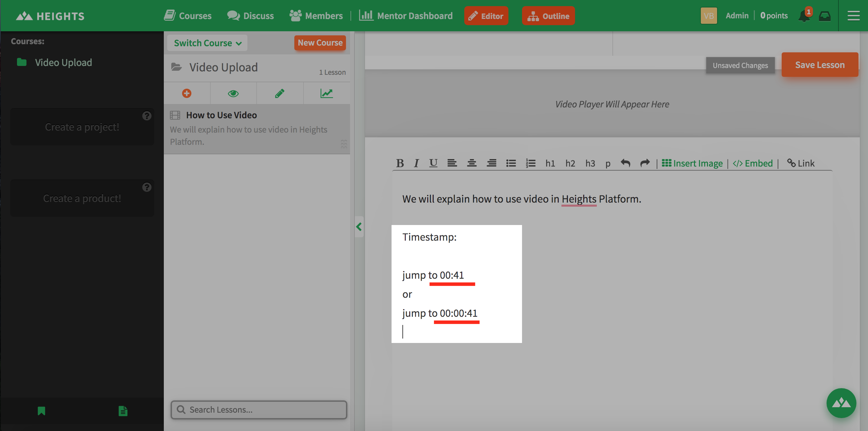The width and height of the screenshot is (868, 431).
Task: Click the word 'Heights' in editor text
Action: click(x=579, y=199)
